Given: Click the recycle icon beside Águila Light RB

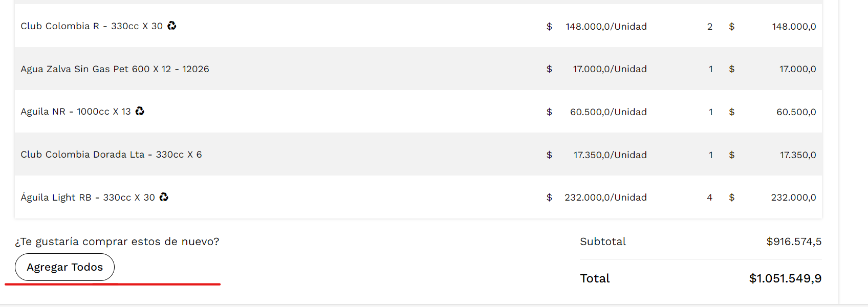Looking at the screenshot, I should click(164, 197).
